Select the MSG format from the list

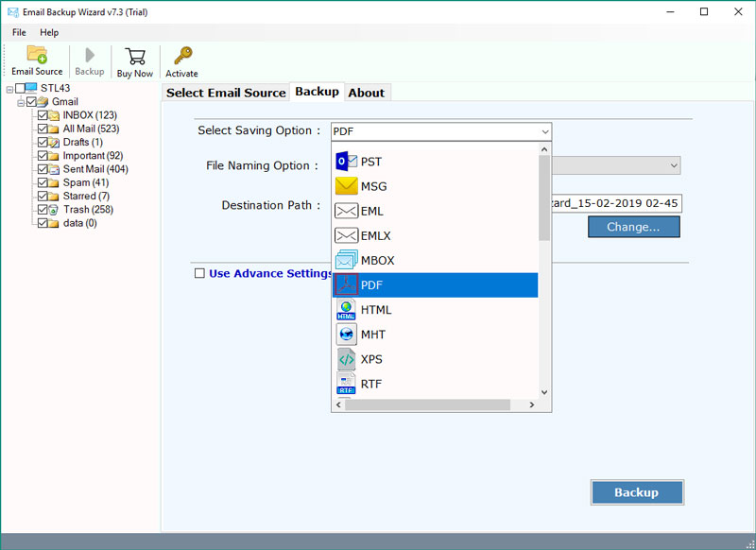click(x=374, y=185)
